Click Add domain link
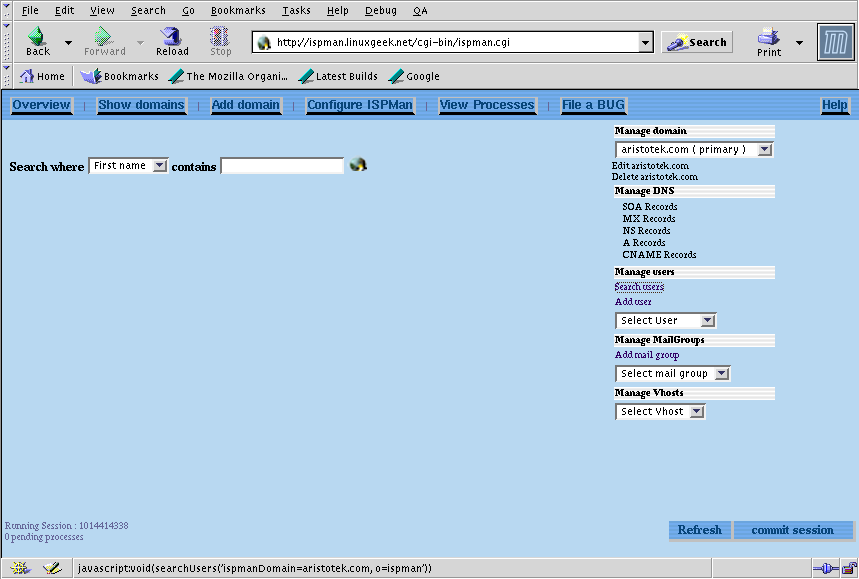This screenshot has width=859, height=579. pos(245,105)
